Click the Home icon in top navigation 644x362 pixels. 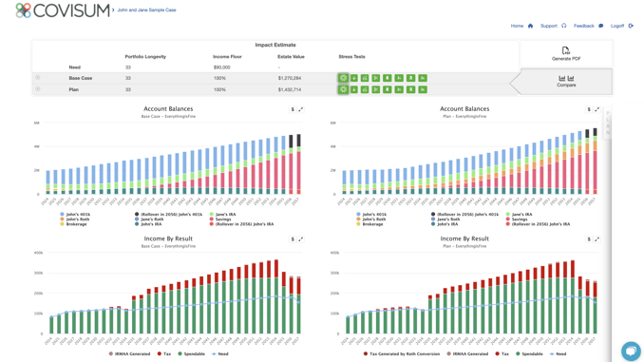point(530,26)
